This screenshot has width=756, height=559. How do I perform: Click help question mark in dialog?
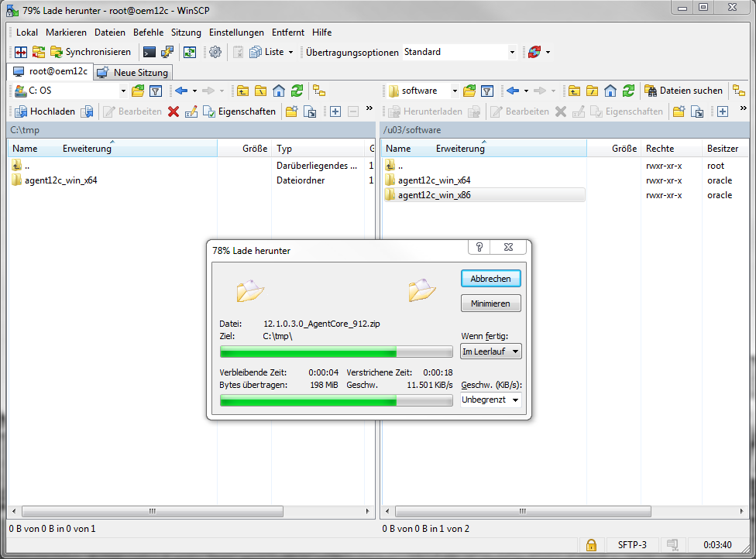tap(479, 247)
